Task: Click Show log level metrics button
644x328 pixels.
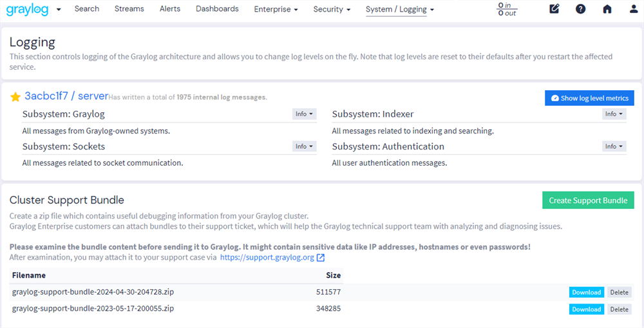Action: 589,98
